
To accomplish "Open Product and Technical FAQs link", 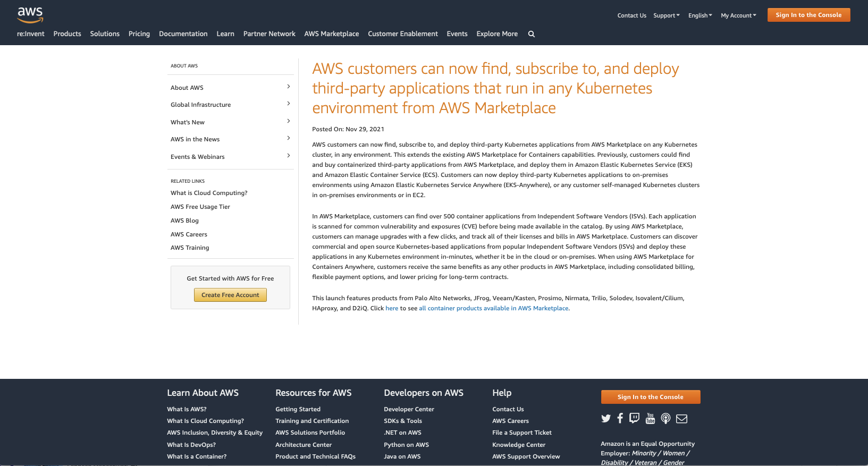I will point(315,456).
